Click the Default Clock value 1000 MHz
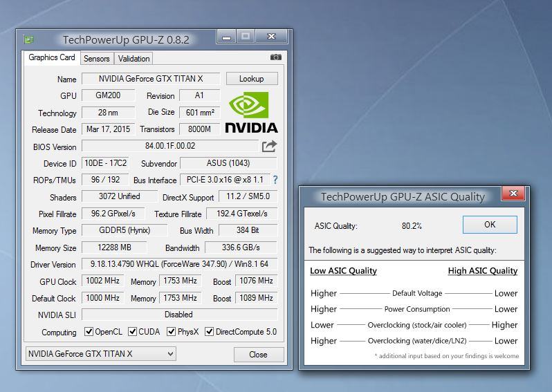 tap(103, 298)
